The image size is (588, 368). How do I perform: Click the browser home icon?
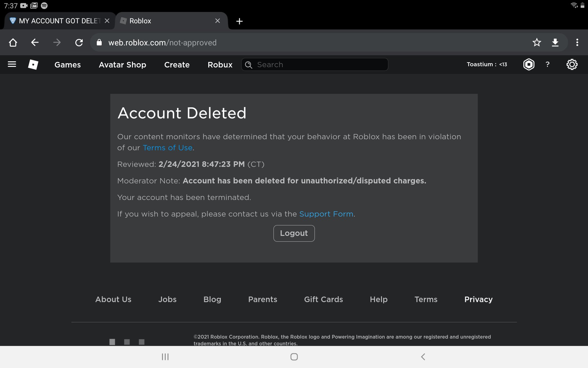13,43
